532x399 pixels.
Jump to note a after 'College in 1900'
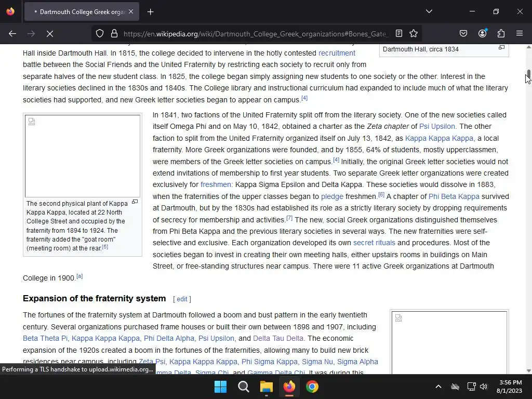(x=79, y=276)
